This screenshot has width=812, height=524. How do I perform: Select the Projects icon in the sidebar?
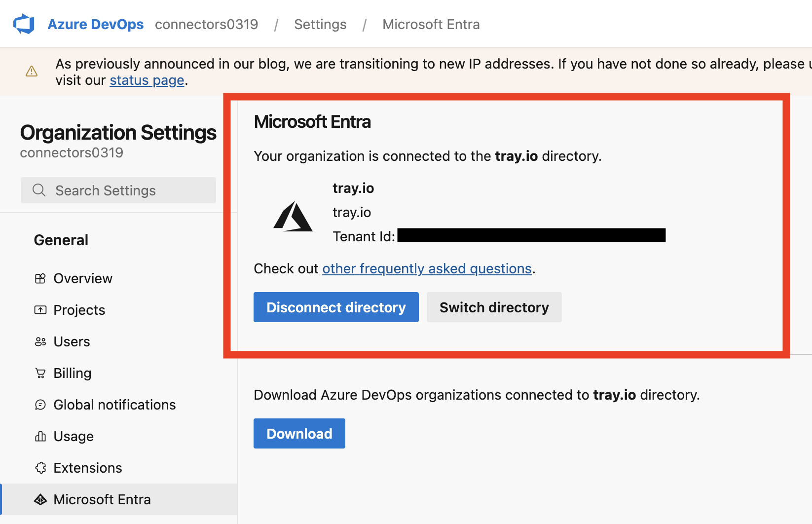(x=40, y=310)
